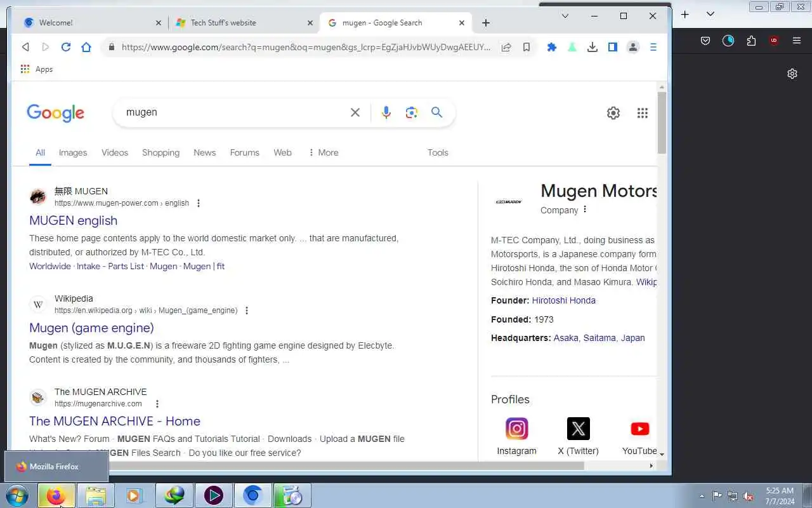Open Apps shortcut in bookmarks bar
Viewport: 812px width, 508px height.
pos(36,69)
